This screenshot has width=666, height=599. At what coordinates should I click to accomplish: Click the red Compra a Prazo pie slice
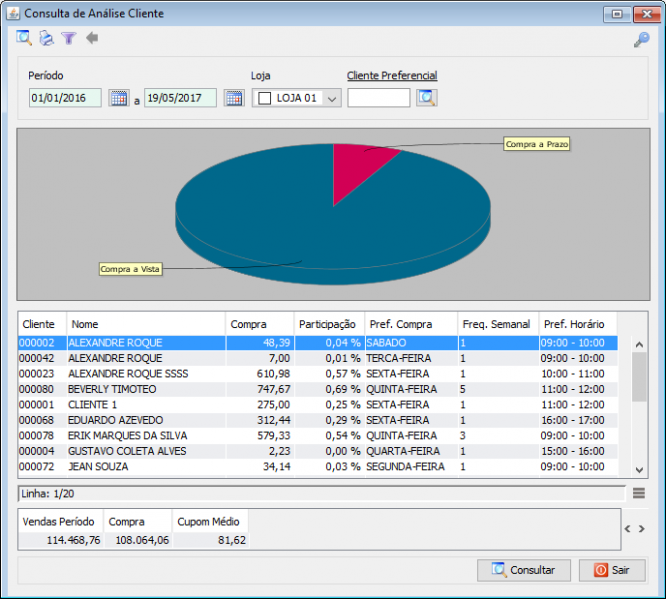coord(355,168)
